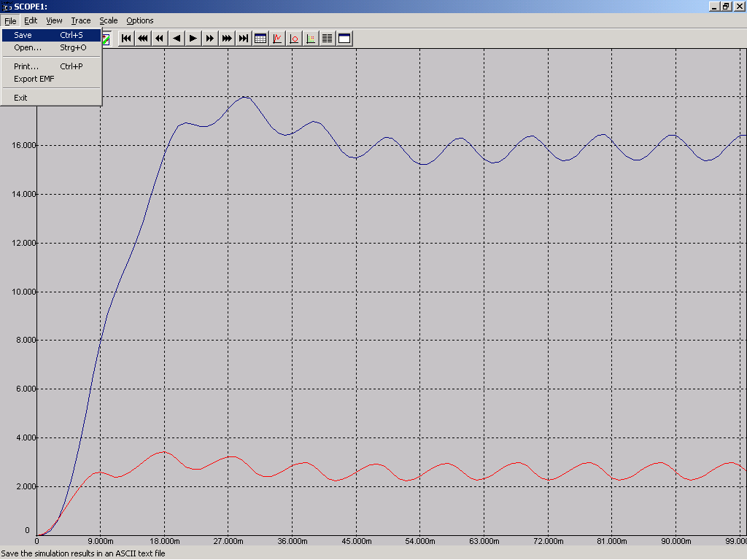Click the single left arrow step-back button
Viewport: 747px width, 560px height.
click(x=177, y=39)
